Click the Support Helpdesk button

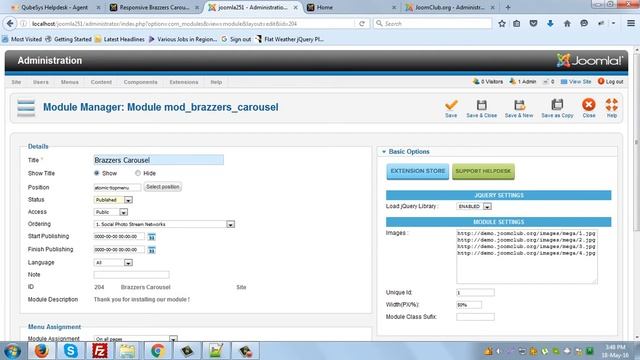(x=483, y=171)
